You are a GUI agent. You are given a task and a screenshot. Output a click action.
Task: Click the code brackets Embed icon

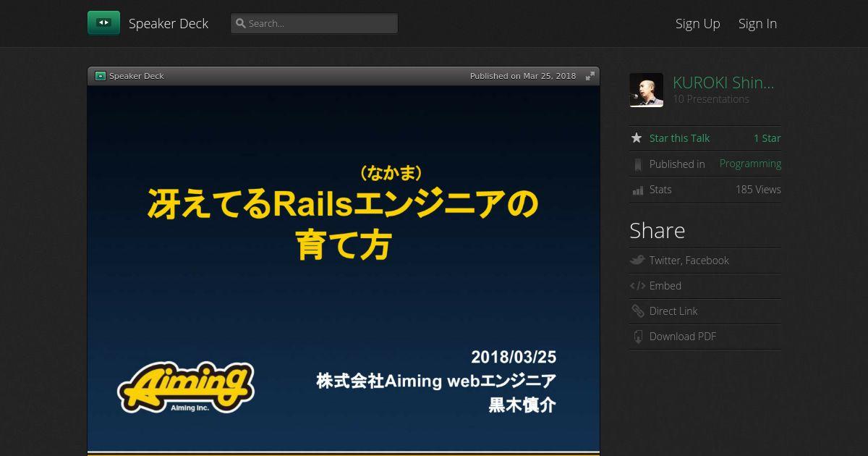click(637, 286)
